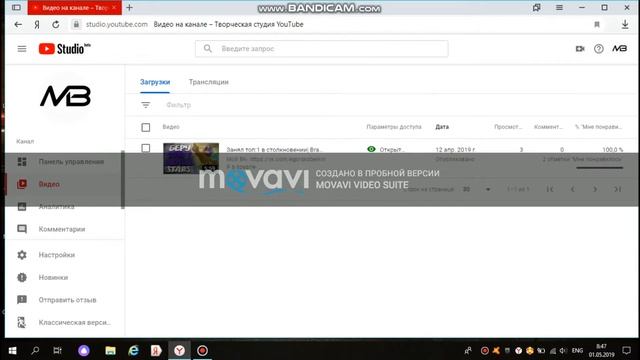Screen dimensions: 640x360
Task: Go to the last page of results
Action: (618, 189)
